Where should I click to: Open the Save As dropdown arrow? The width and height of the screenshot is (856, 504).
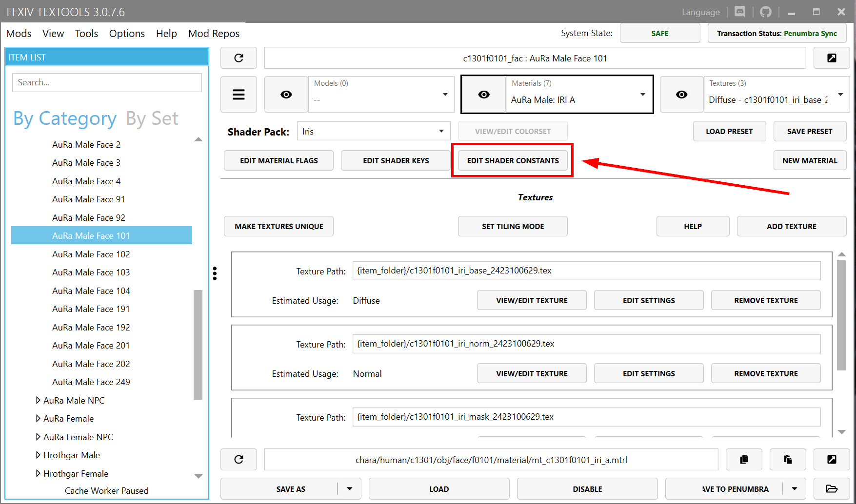pyautogui.click(x=350, y=489)
